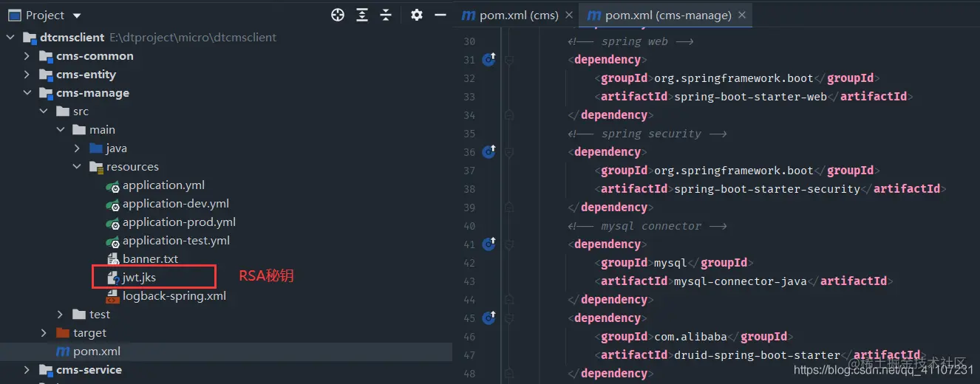Open application-prod.yml in the tree

point(180,222)
